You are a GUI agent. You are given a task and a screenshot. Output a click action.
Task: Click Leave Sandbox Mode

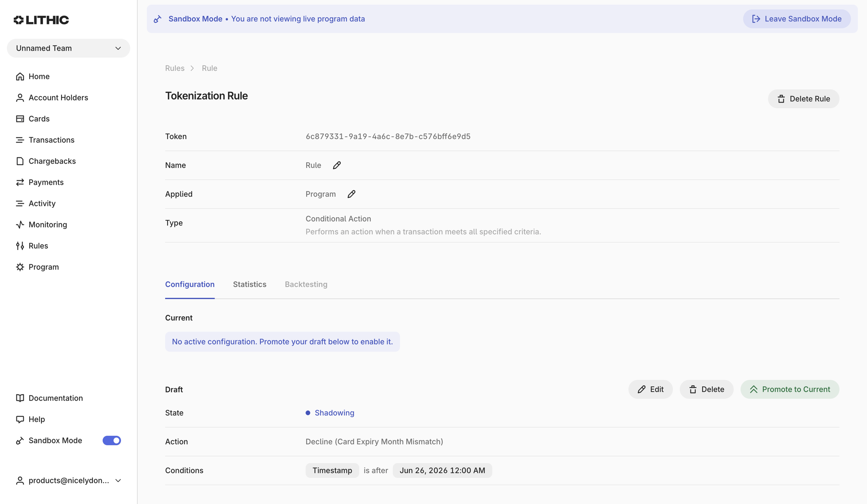click(x=797, y=19)
